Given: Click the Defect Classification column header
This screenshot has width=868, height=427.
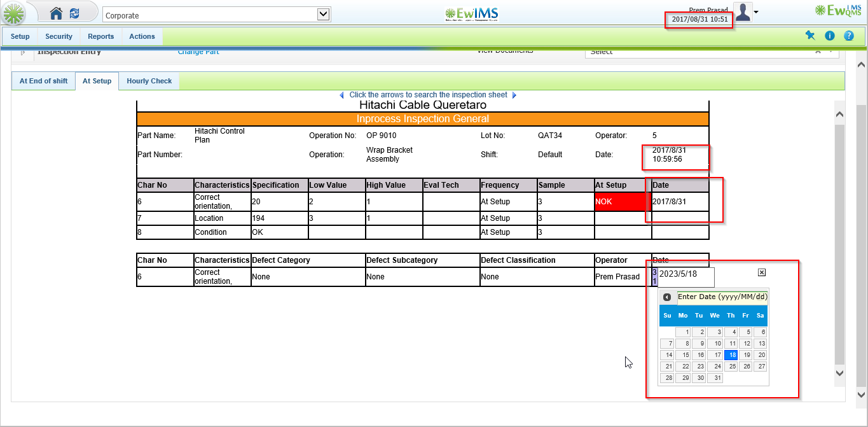Looking at the screenshot, I should click(537, 260).
